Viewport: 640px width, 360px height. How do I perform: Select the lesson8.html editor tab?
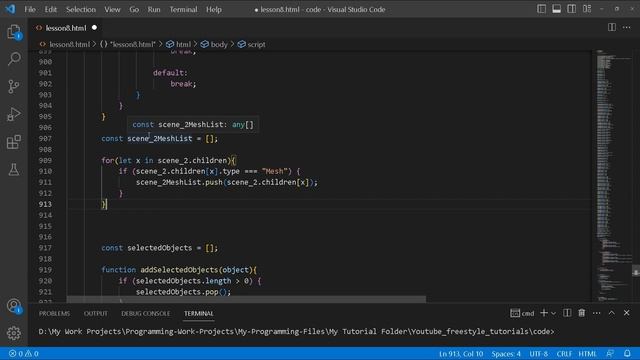(67, 28)
